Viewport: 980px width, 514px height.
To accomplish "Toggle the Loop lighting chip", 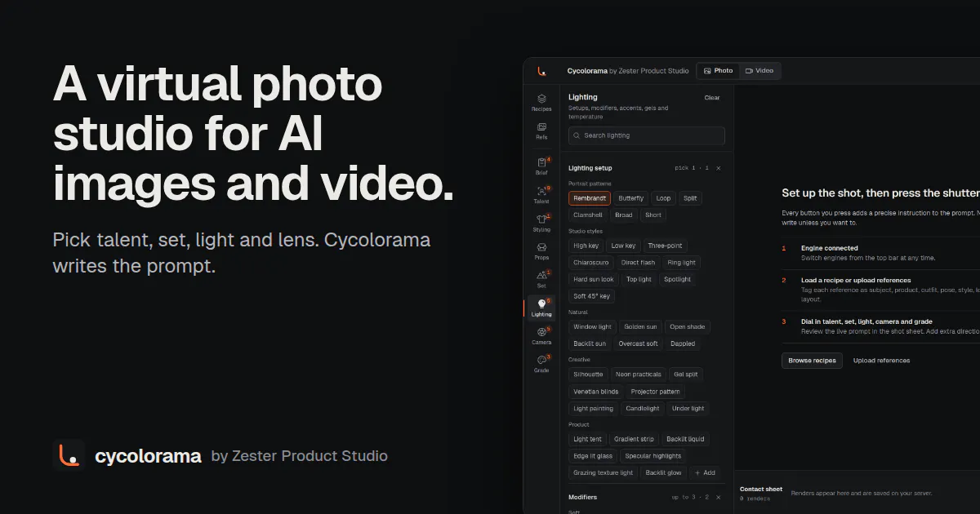I will 663,198.
